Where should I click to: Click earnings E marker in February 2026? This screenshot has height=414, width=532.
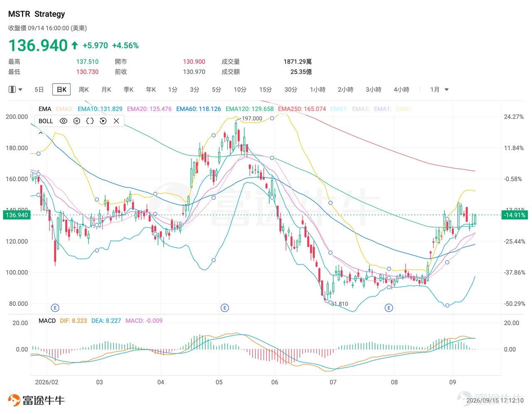tap(55, 308)
